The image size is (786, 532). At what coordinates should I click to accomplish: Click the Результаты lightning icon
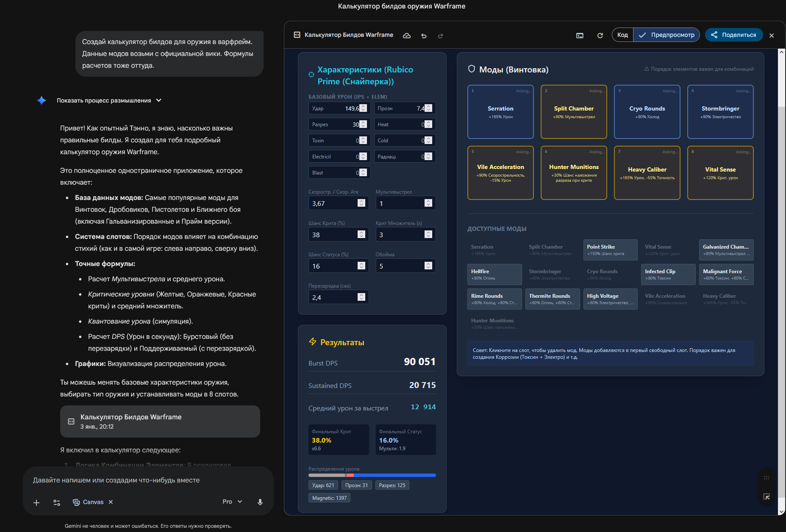[x=313, y=341]
